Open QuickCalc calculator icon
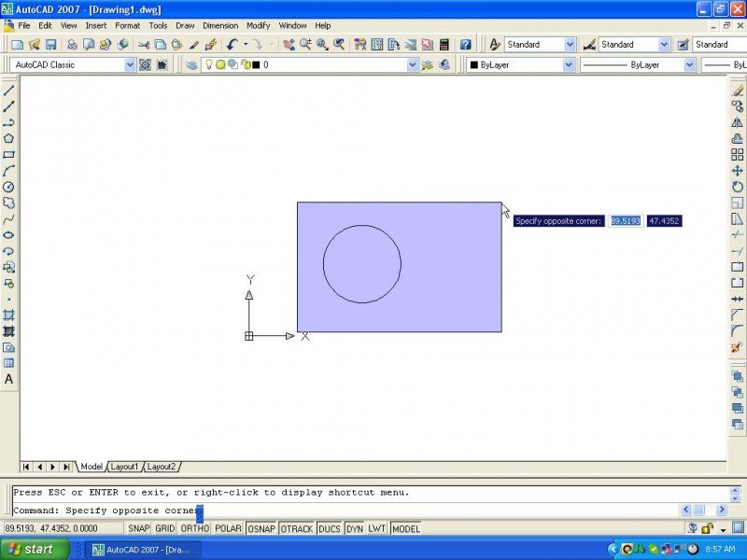This screenshot has height=560, width=747. 444,44
